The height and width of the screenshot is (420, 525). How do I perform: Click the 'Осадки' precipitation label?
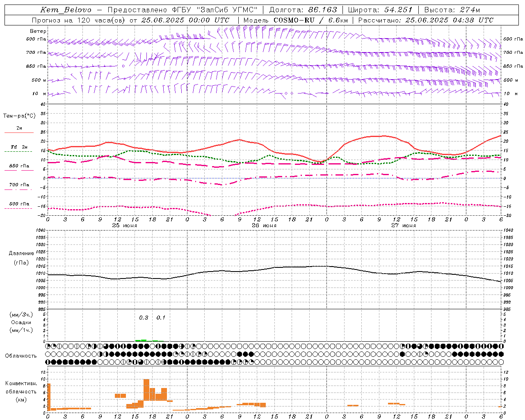21,322
